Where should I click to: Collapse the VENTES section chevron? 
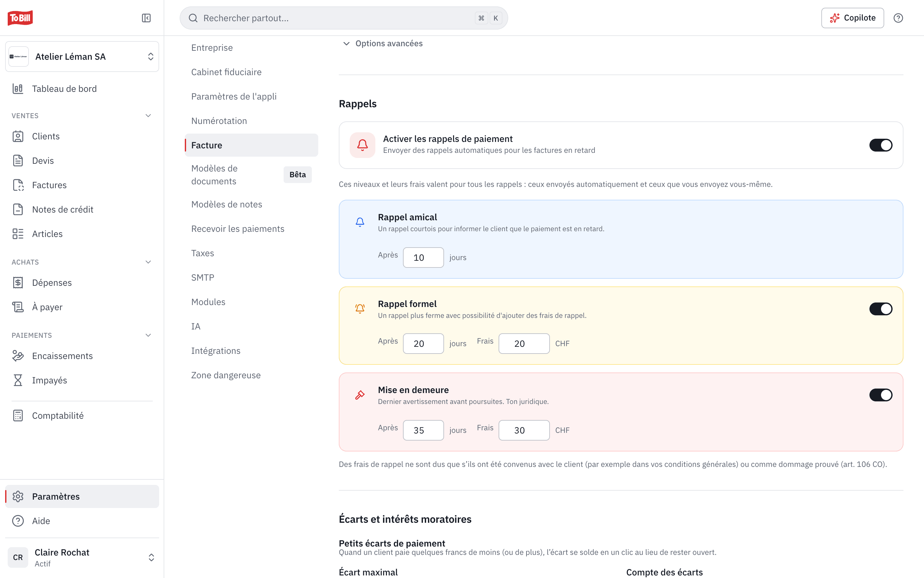click(149, 116)
